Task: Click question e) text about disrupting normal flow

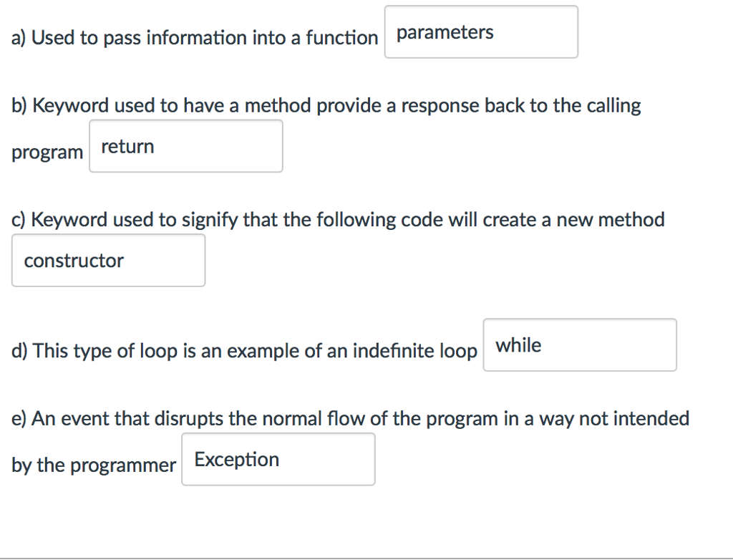Action: coord(350,419)
